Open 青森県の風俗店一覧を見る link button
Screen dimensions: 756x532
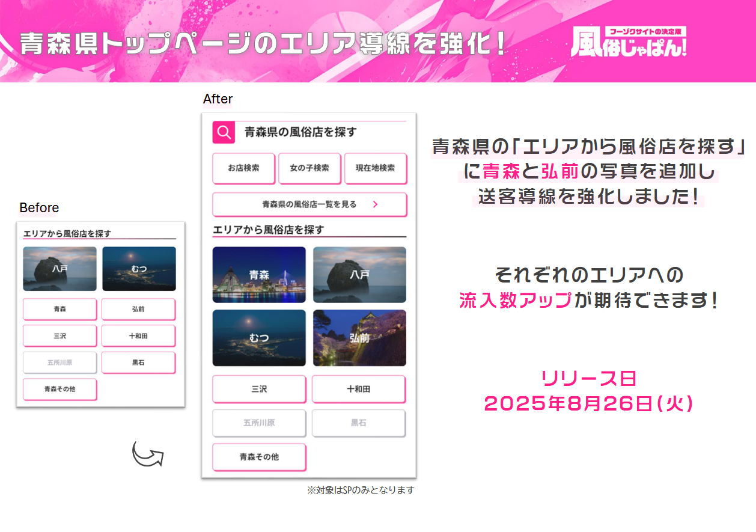pyautogui.click(x=309, y=204)
